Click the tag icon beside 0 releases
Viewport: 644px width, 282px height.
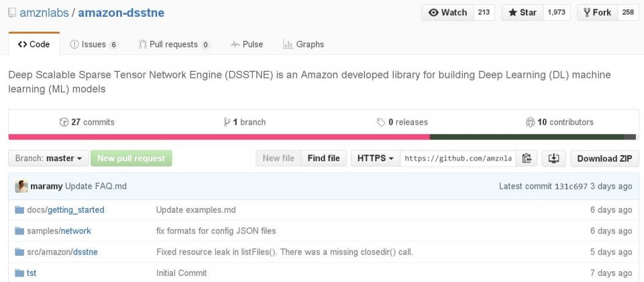click(381, 122)
